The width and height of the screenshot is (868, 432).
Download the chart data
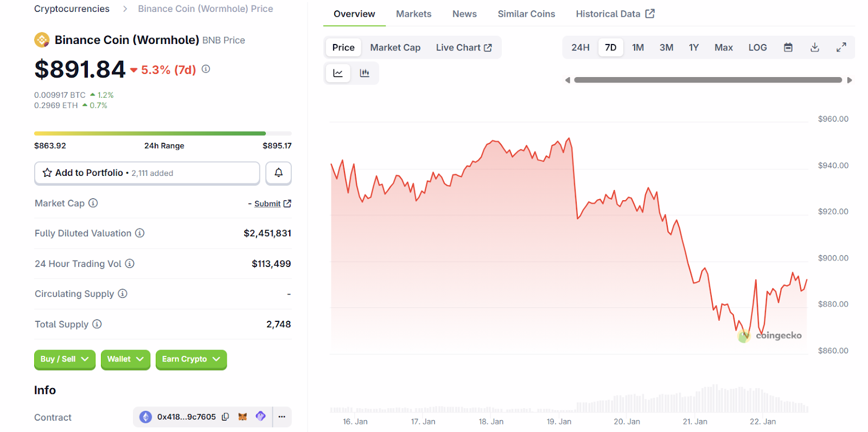[x=814, y=48]
